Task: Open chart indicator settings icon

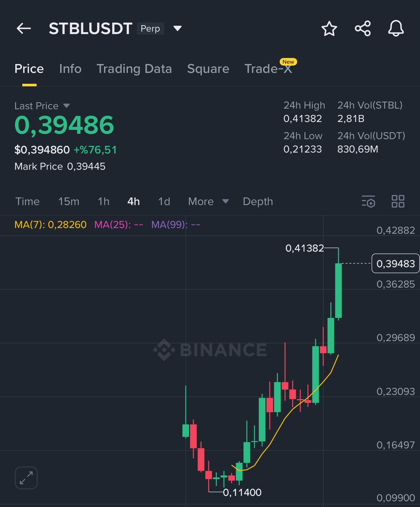Action: 369,202
